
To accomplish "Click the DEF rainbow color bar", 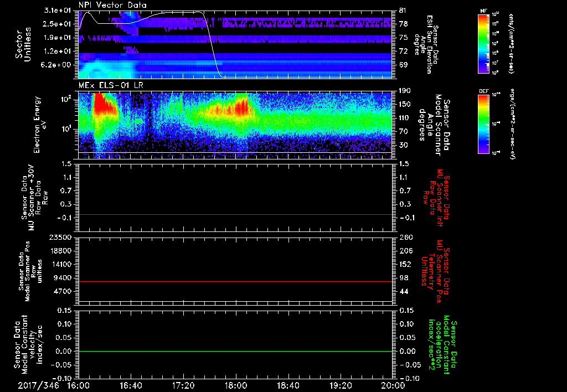I will click(483, 124).
